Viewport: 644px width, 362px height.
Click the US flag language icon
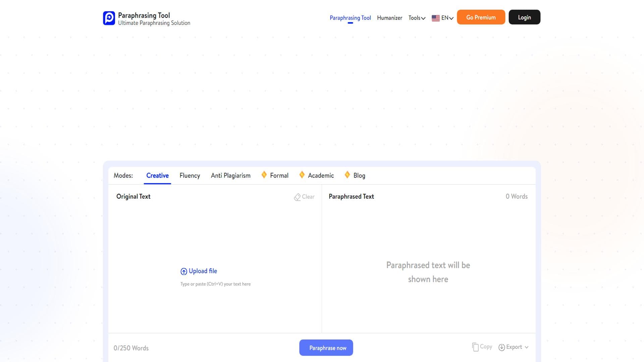pos(435,18)
